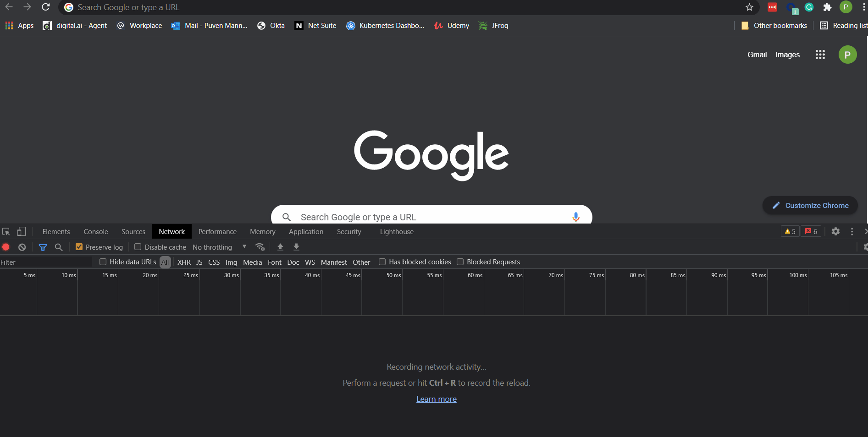The height and width of the screenshot is (437, 868).
Task: Open the Sources tab
Action: 133,232
